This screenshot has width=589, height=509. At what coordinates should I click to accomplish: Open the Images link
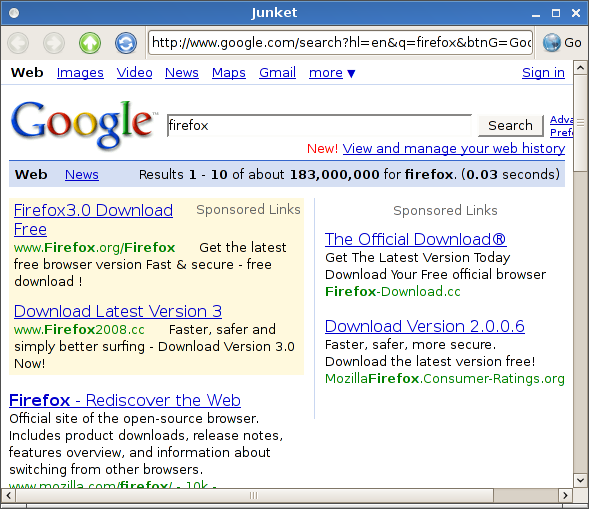(x=80, y=72)
